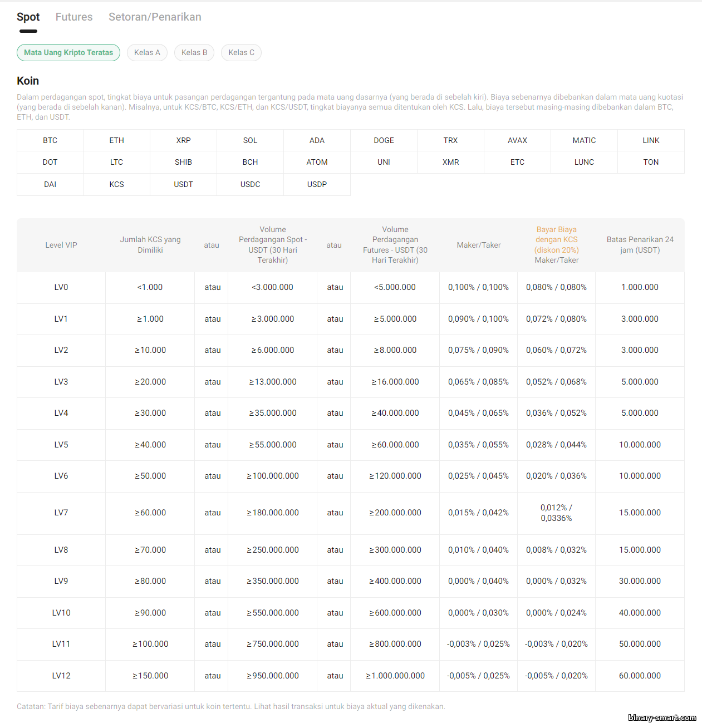Click the ADA coin cell
Viewport: 702px width, 728px height.
point(317,140)
